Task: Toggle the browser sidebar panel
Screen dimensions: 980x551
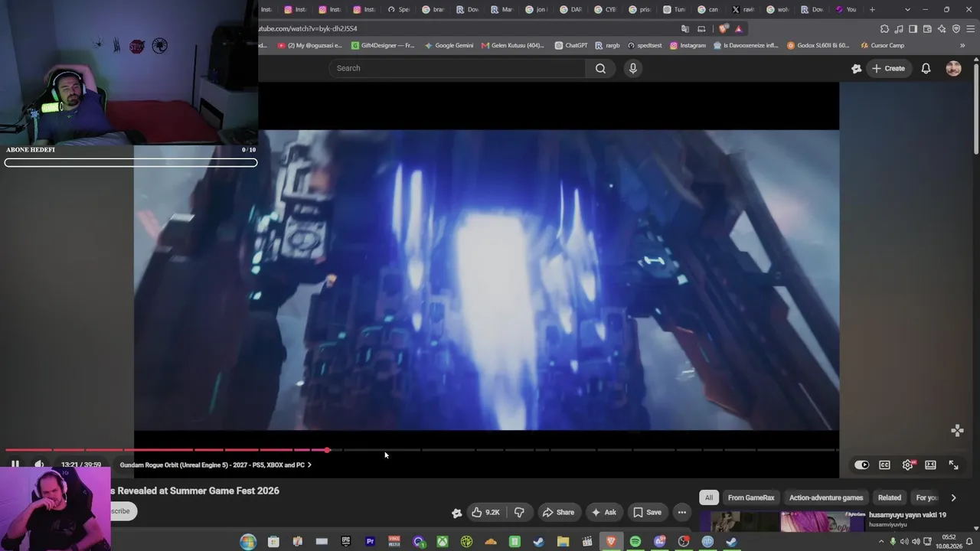Action: 913,29
